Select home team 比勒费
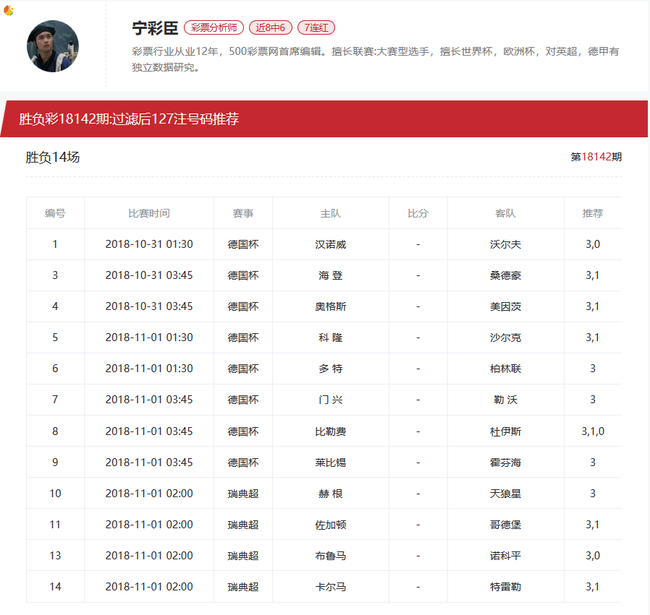Image resolution: width=650 pixels, height=615 pixels. 330,432
